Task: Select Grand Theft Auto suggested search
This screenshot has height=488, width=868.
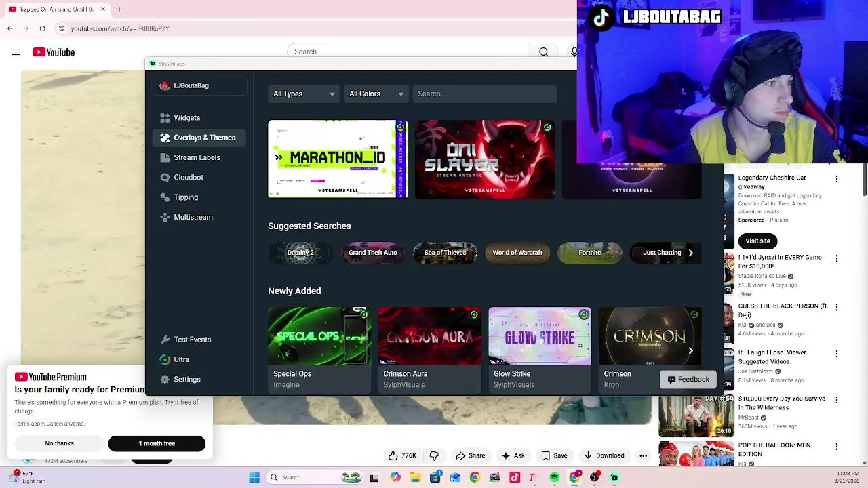Action: 372,253
